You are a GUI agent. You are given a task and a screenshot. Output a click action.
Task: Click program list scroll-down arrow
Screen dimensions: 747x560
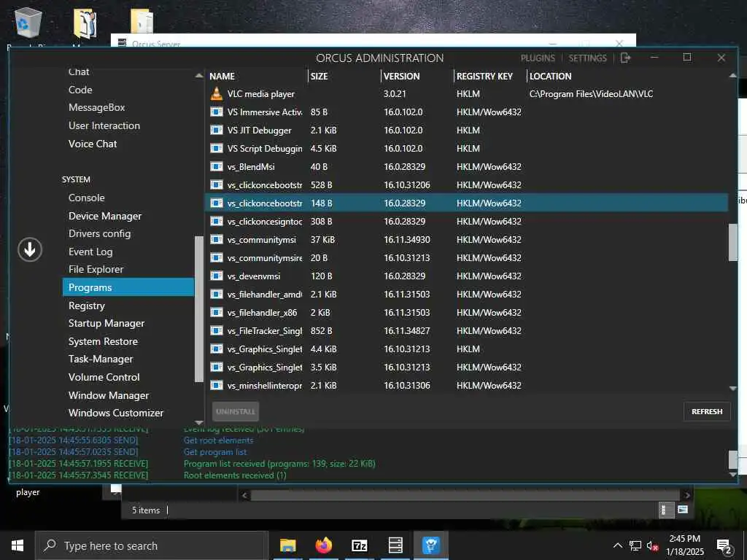[x=732, y=389]
